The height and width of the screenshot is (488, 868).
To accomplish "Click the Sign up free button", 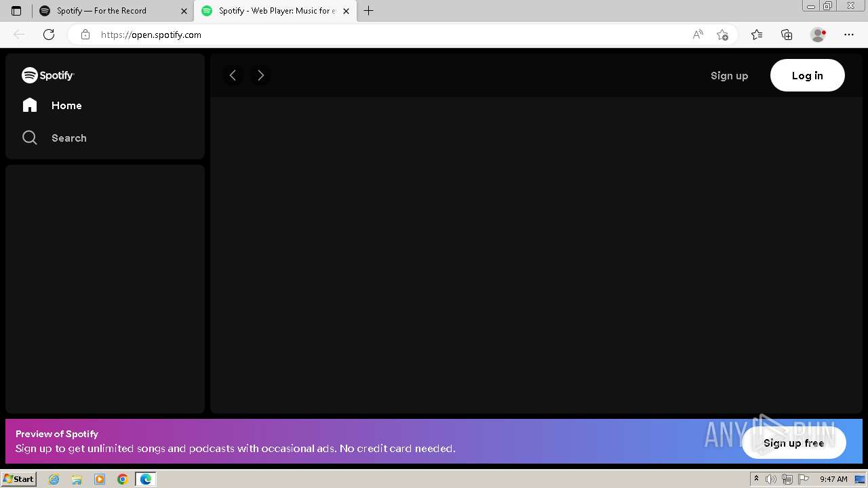I will [x=793, y=443].
